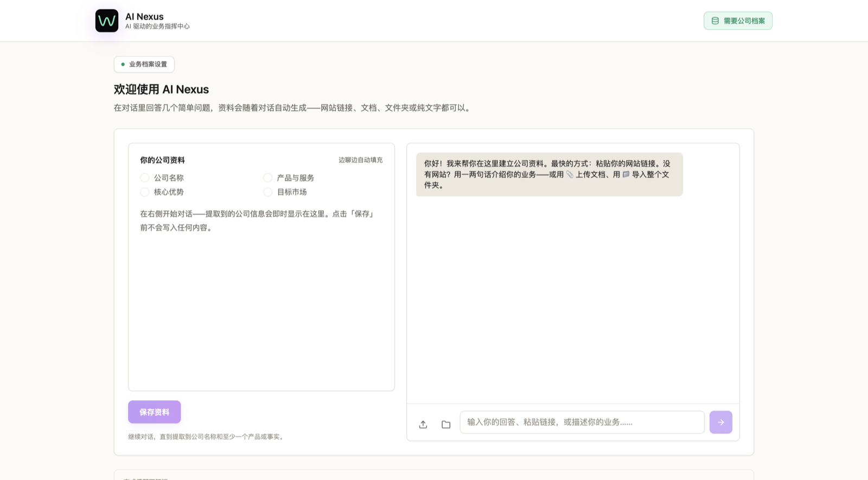Screen dimensions: 868x480
Task: Click the 保存资料 button
Action: click(154, 412)
